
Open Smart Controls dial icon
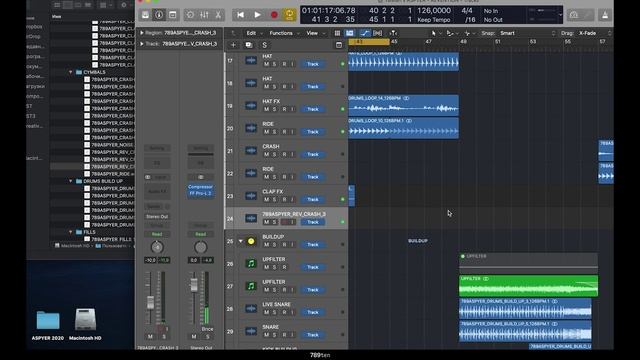[x=190, y=15]
